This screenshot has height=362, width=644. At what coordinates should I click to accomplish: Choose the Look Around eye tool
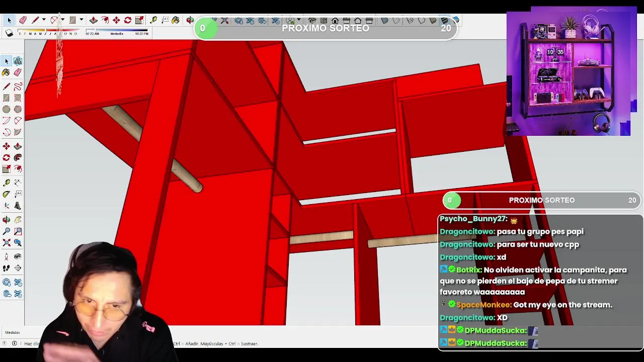click(x=18, y=256)
